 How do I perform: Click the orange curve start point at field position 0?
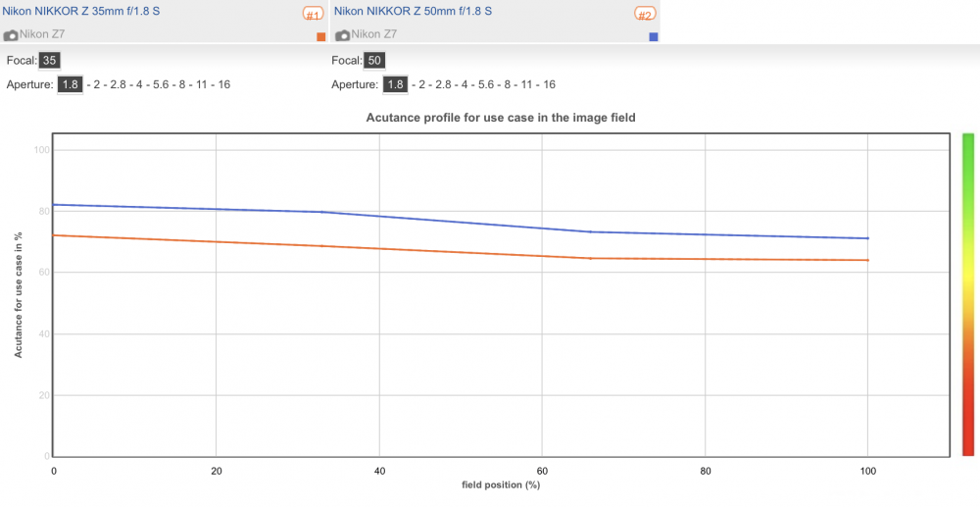pyautogui.click(x=54, y=235)
